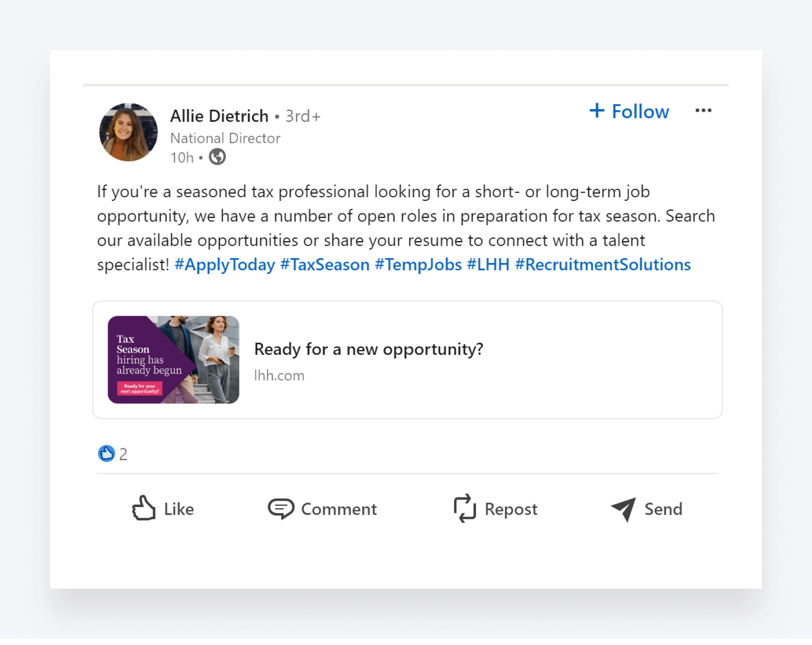The image size is (812, 645).
Task: Follow Allie Dietrich
Action: [640, 112]
